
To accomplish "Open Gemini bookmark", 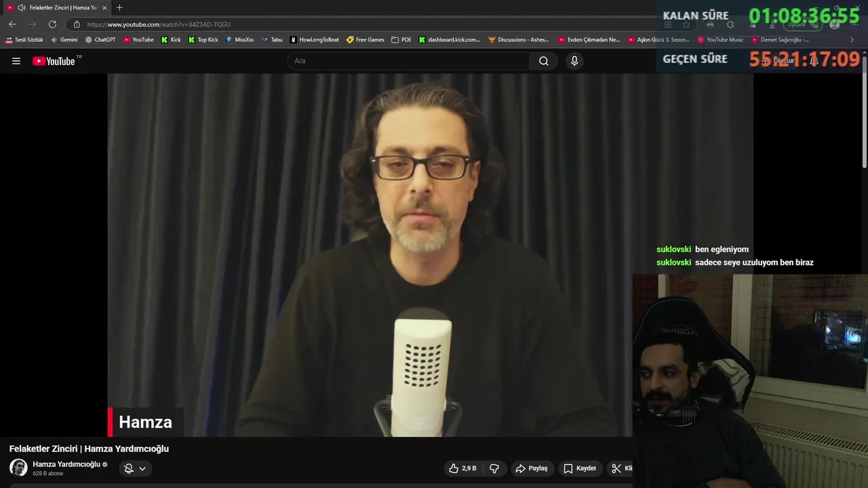I will pyautogui.click(x=64, y=40).
